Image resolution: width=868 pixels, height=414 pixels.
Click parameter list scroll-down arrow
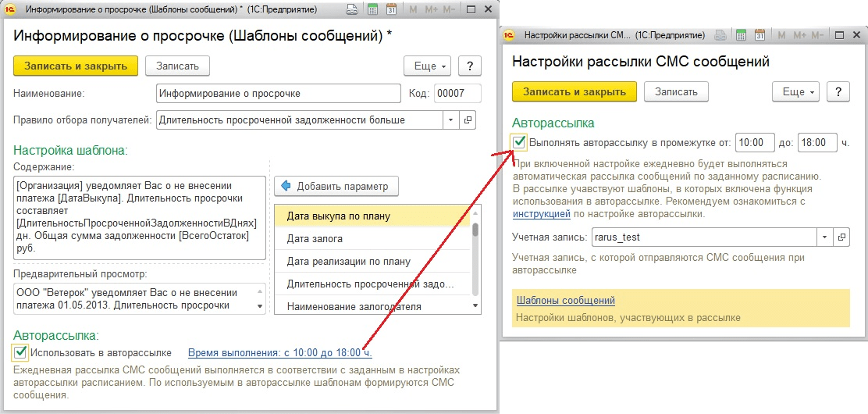click(x=475, y=306)
